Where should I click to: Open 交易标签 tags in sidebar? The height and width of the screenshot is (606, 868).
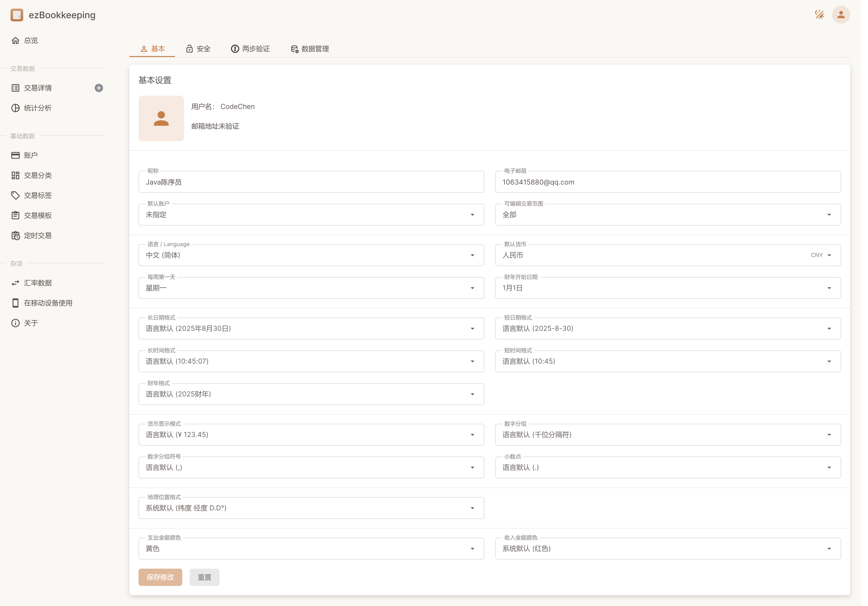[x=37, y=195]
